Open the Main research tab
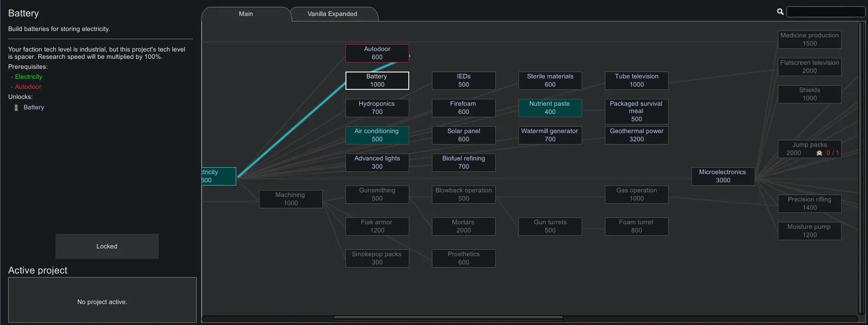Screen dimensions: 868x325 click(x=246, y=14)
